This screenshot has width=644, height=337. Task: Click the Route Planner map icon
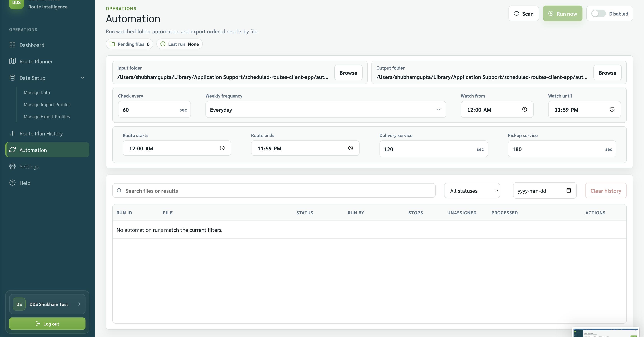click(12, 61)
